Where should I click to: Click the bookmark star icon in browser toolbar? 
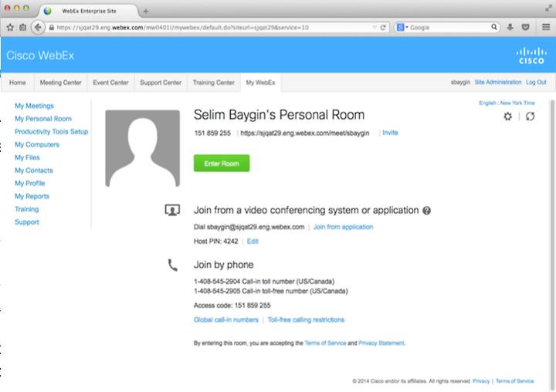pyautogui.click(x=10, y=27)
